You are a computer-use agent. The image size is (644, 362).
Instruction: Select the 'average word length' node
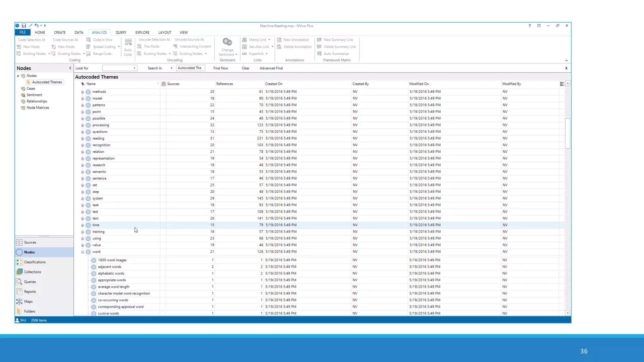(x=114, y=287)
